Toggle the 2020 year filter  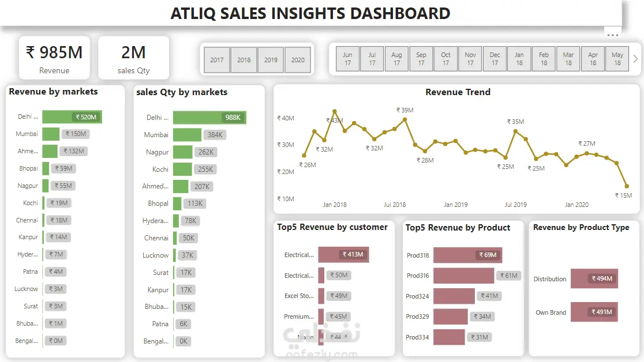[x=298, y=60]
